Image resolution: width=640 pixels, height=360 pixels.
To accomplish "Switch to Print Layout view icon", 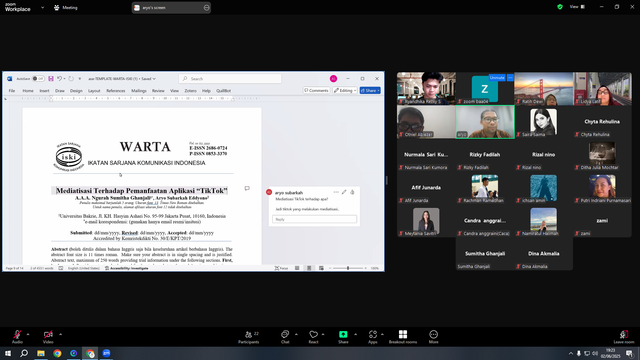I will click(309, 268).
